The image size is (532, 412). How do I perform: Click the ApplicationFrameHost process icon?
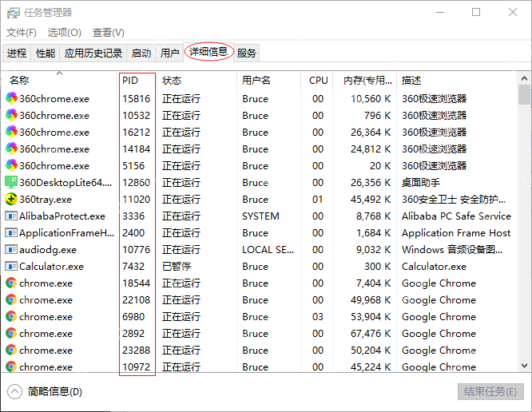(11, 232)
